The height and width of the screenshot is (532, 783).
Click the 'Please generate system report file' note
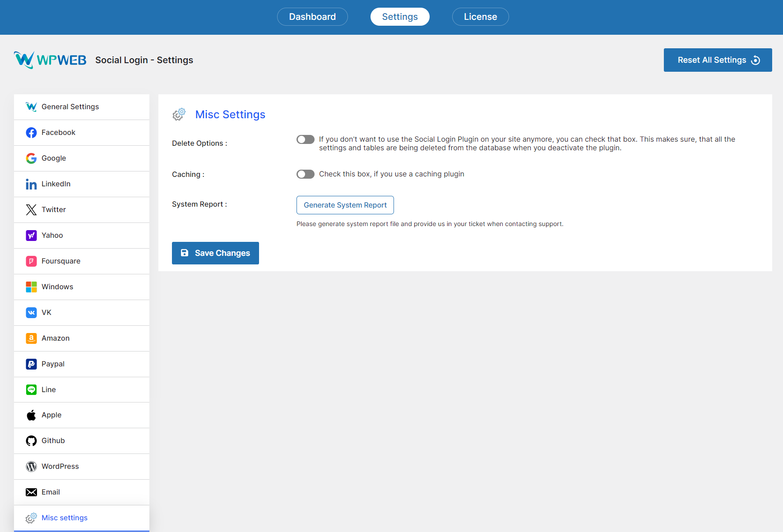tap(430, 224)
